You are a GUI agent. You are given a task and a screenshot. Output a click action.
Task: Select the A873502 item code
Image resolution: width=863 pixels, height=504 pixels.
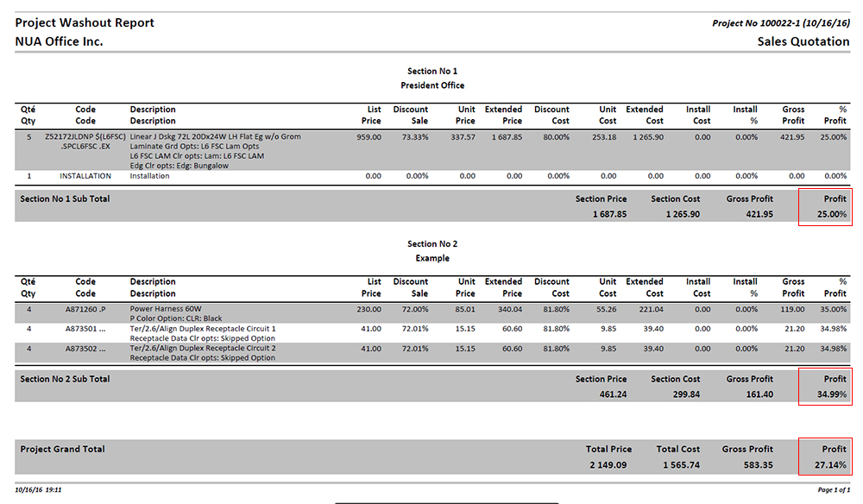(x=85, y=349)
